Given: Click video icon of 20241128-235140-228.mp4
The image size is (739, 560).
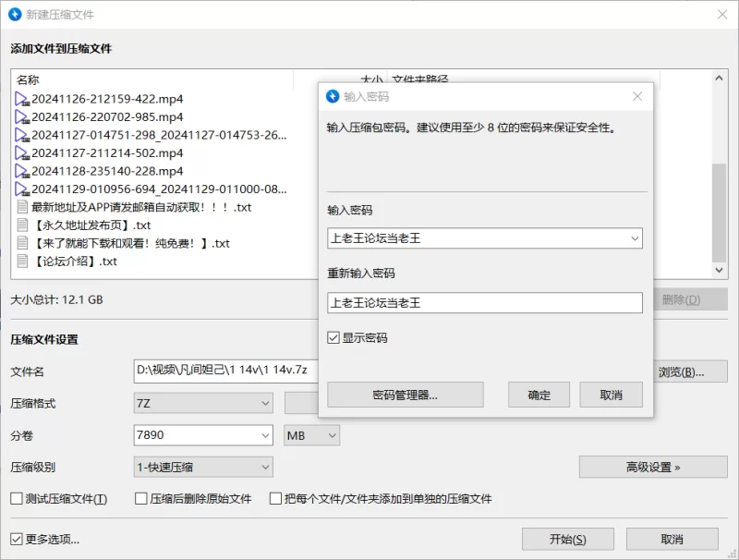Looking at the screenshot, I should pyautogui.click(x=22, y=171).
